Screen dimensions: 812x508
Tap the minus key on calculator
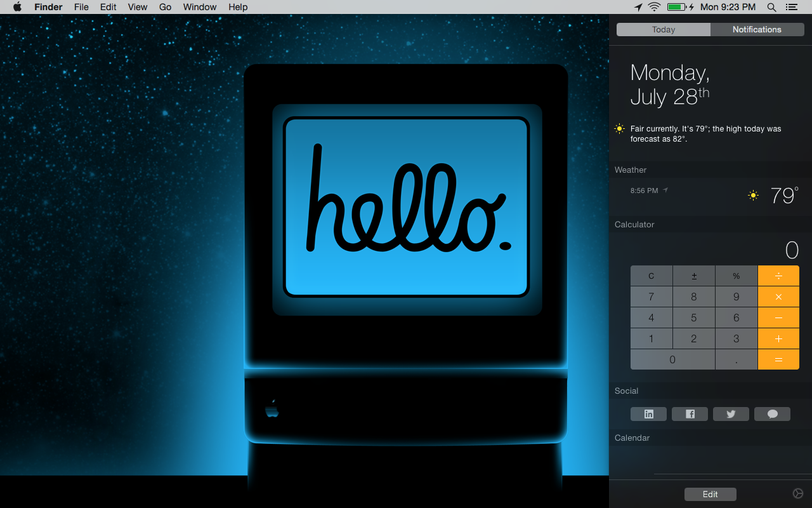(778, 317)
